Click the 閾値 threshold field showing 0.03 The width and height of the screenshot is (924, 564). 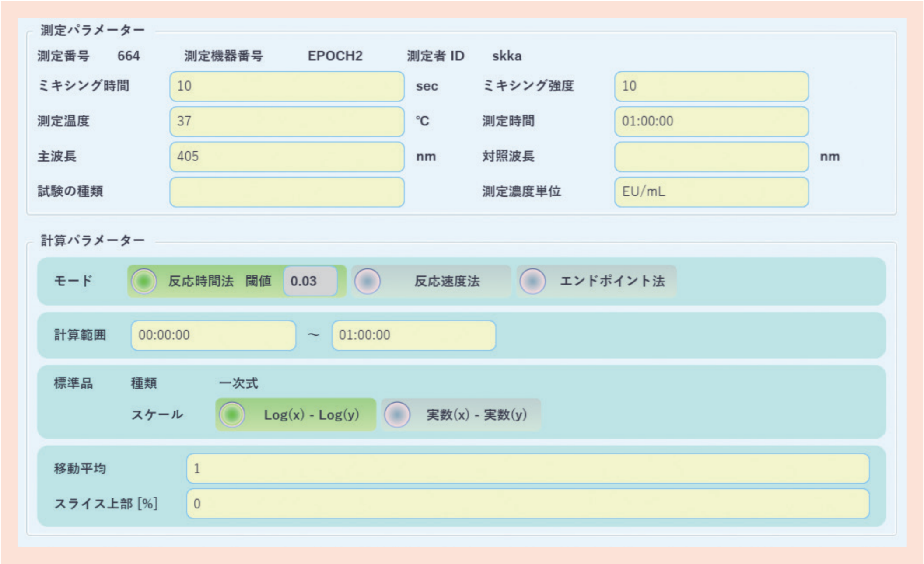coord(310,281)
